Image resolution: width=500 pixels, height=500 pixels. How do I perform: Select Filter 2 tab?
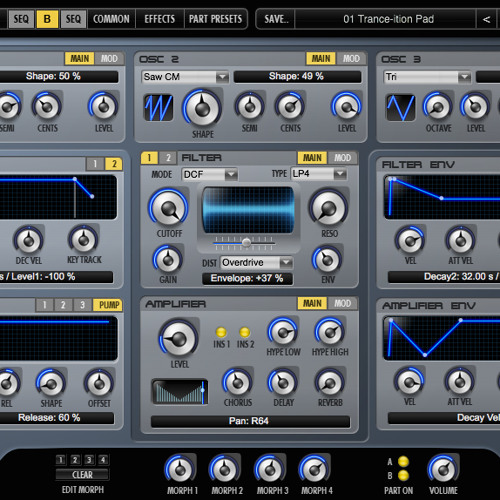168,158
